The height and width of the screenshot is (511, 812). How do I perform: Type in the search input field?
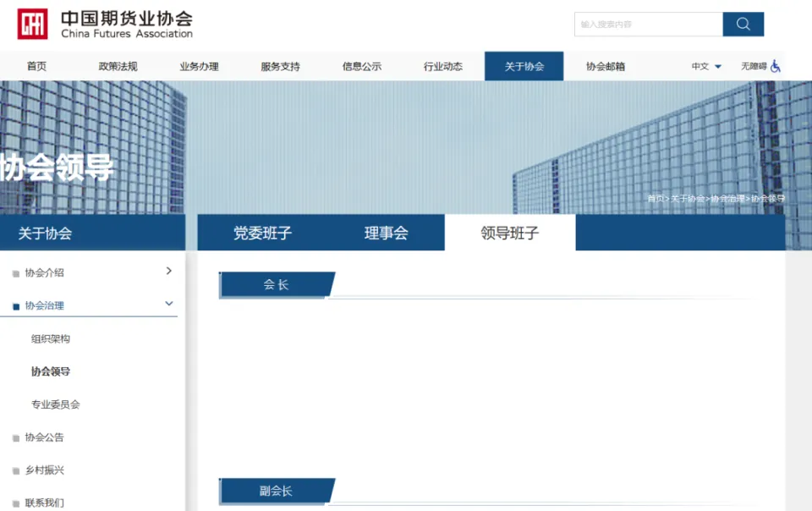point(648,25)
